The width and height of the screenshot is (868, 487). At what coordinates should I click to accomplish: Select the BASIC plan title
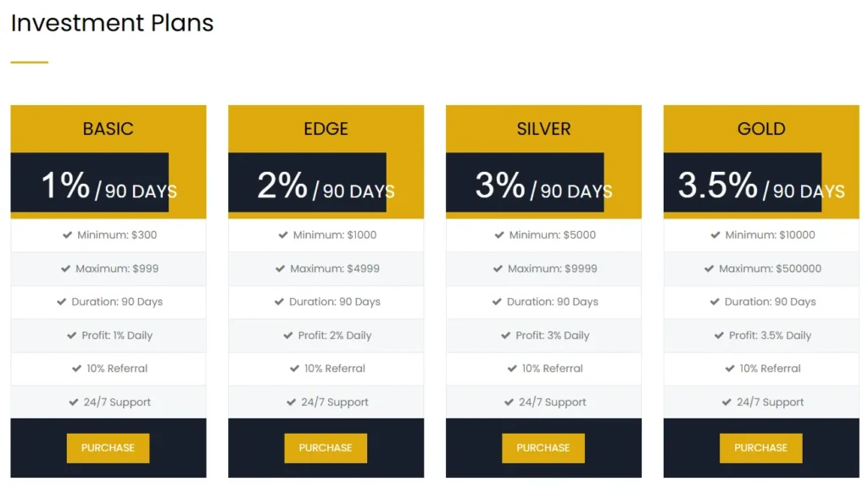click(108, 129)
